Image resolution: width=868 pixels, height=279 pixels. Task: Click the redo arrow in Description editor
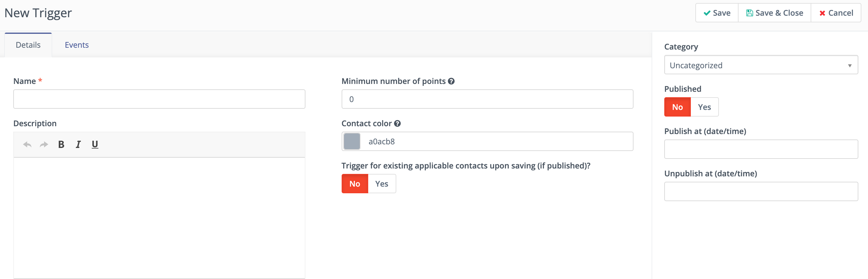pos(44,145)
